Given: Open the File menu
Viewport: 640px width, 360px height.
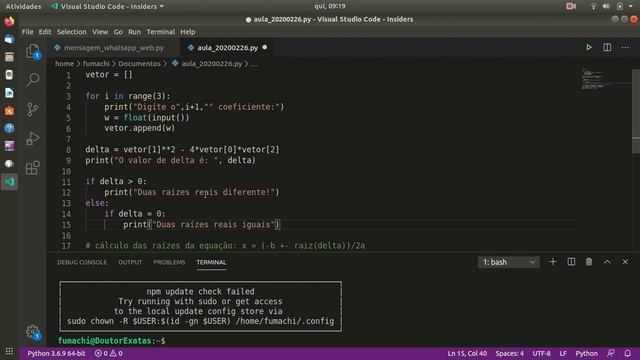Looking at the screenshot, I should pos(27,32).
